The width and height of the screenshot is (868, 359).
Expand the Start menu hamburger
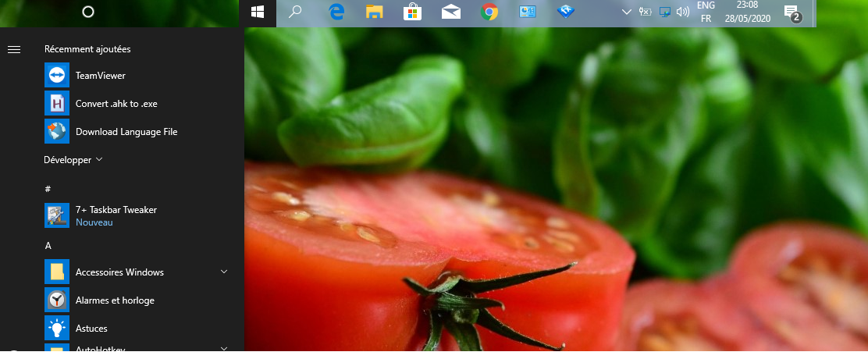tap(14, 49)
